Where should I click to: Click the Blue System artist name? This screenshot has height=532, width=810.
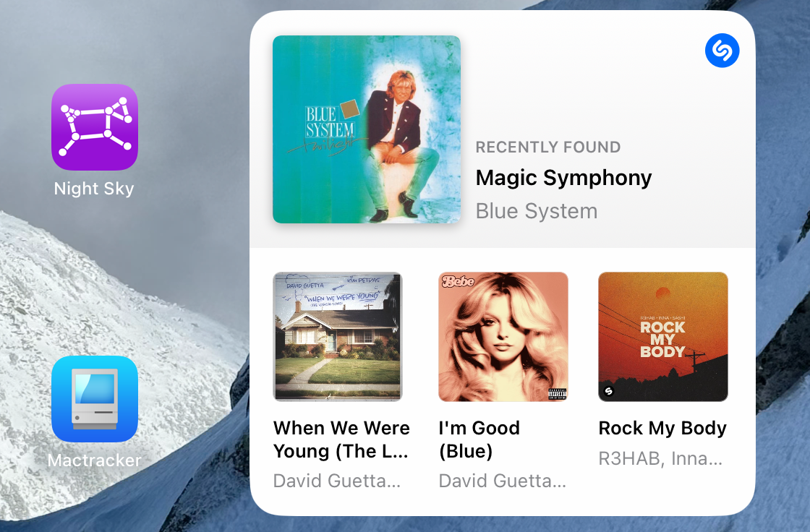point(536,211)
